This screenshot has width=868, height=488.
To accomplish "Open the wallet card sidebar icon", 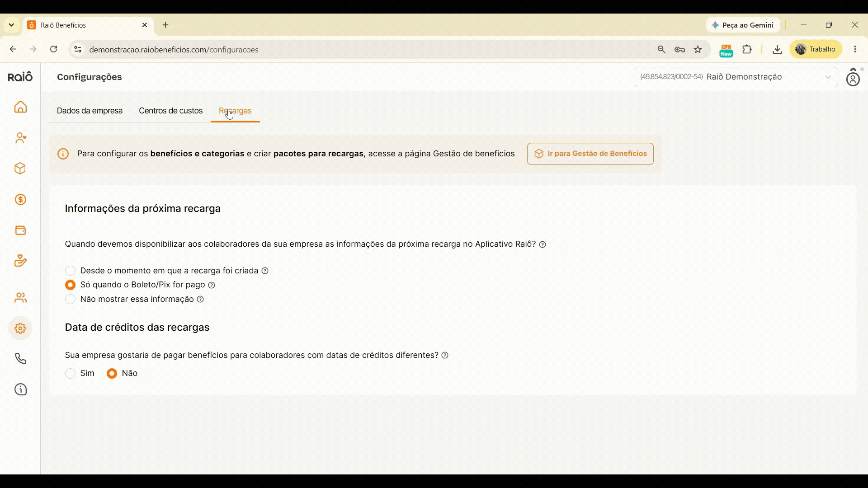I will click(20, 230).
